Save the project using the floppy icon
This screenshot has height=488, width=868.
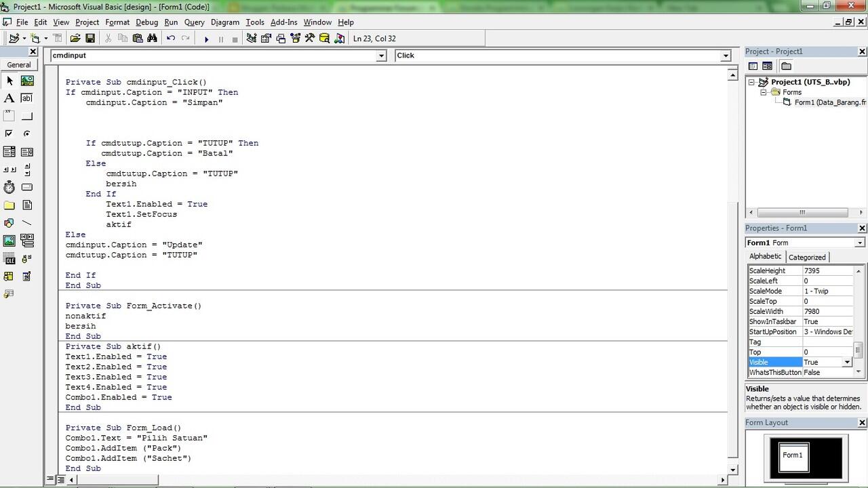coord(90,39)
